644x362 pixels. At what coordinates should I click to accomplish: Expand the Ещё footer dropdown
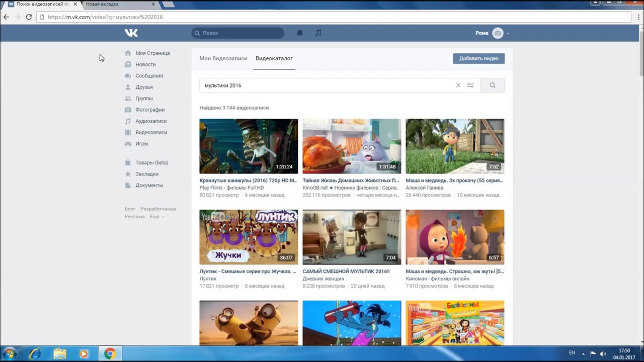[156, 217]
